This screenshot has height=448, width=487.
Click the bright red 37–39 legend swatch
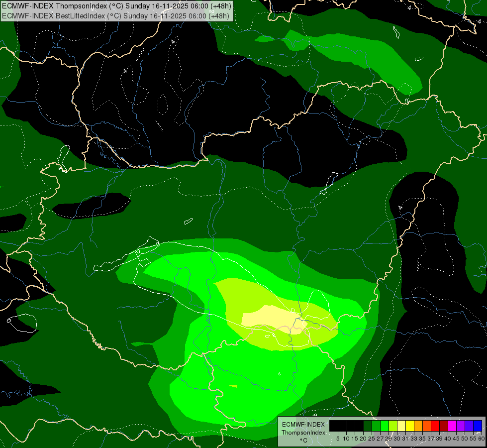[x=435, y=426]
